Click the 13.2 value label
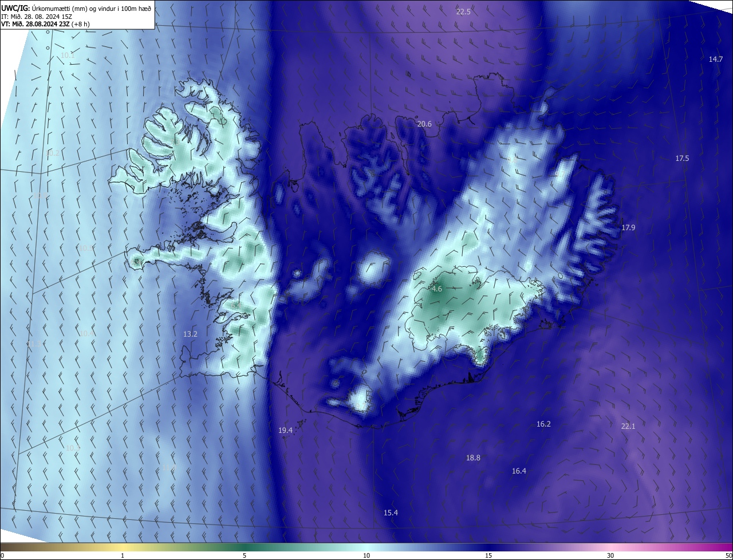This screenshot has width=733, height=560. pos(190,334)
